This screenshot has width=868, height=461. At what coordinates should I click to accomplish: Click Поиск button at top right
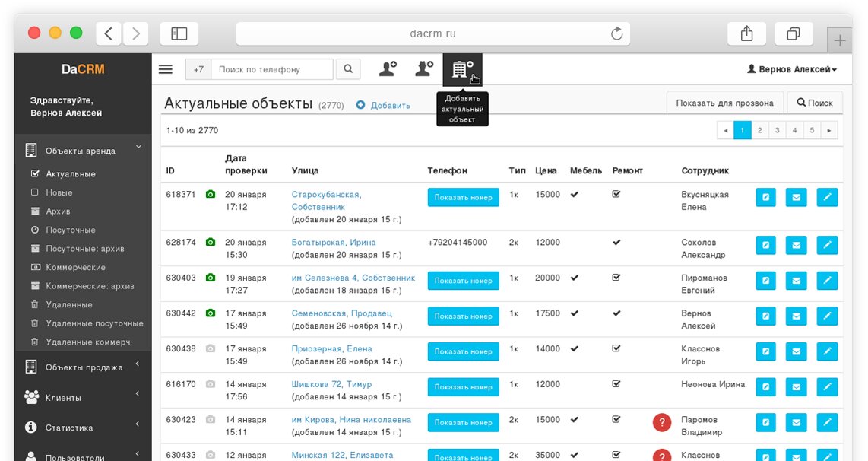815,103
